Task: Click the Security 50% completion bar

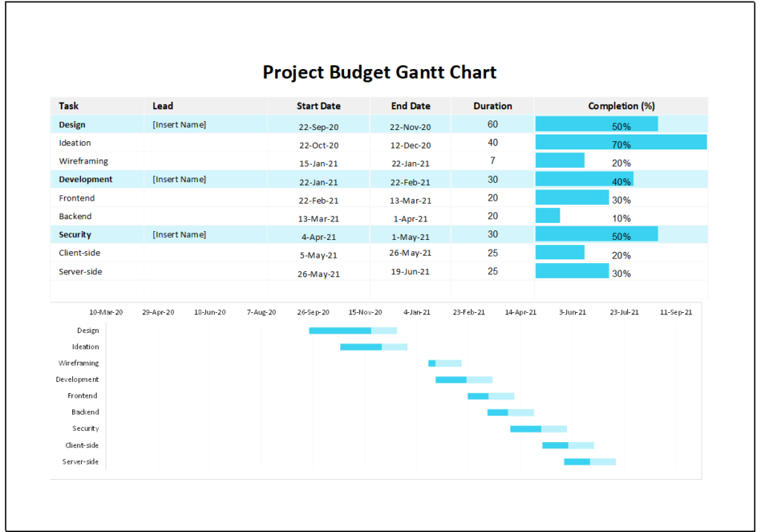Action: [595, 234]
